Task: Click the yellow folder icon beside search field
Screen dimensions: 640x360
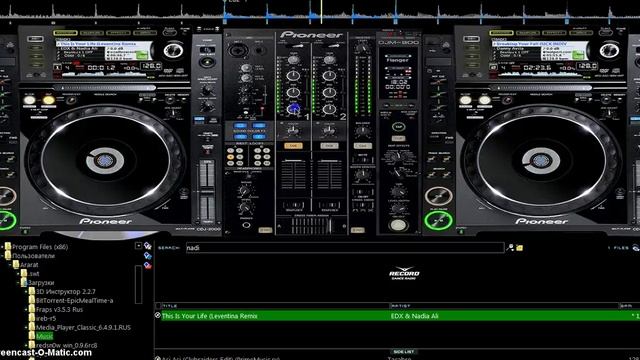Action: 520,247
